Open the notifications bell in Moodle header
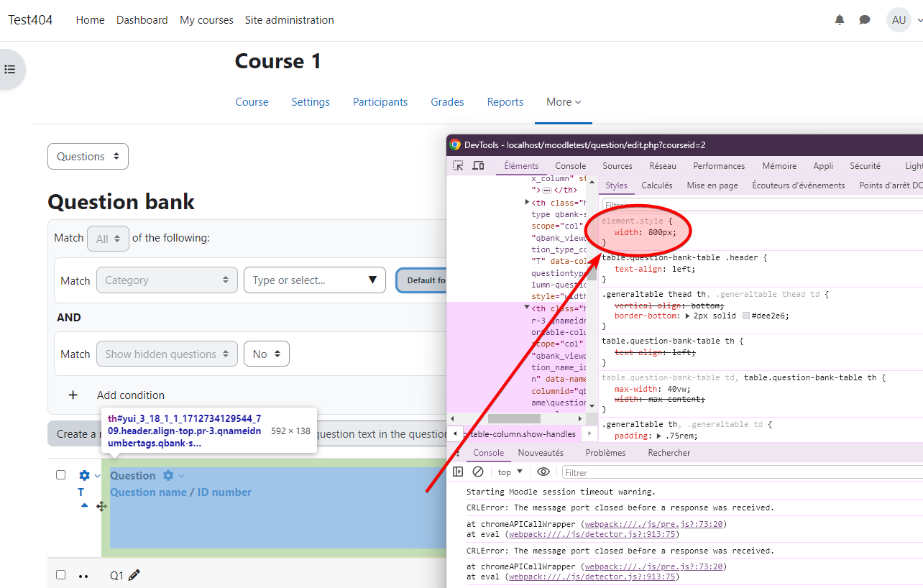 coord(840,20)
